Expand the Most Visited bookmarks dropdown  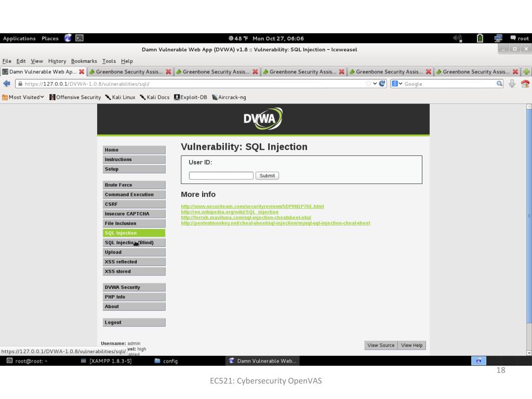(x=23, y=97)
